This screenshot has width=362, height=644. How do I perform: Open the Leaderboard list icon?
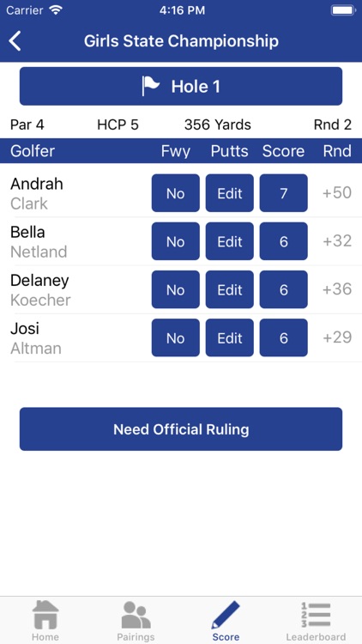click(316, 615)
